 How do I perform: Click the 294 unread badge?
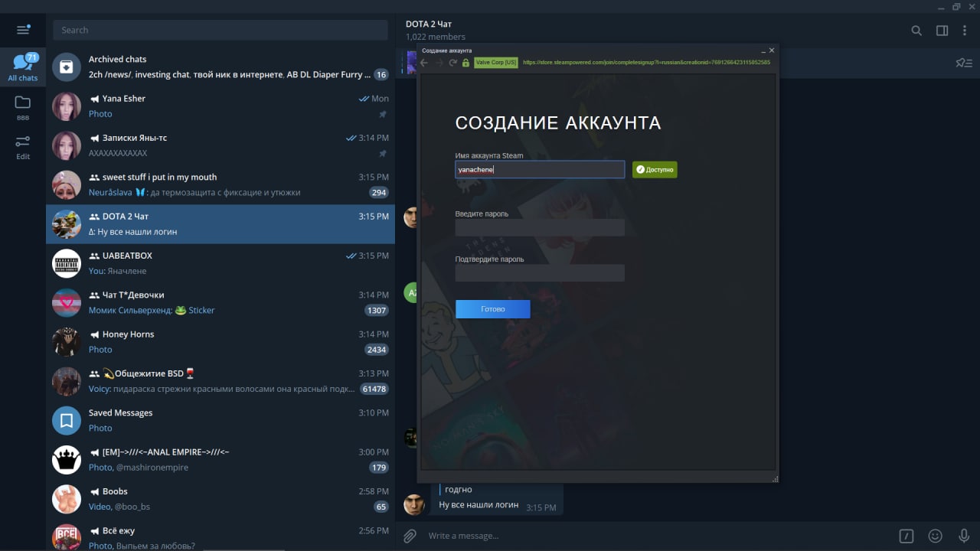378,193
